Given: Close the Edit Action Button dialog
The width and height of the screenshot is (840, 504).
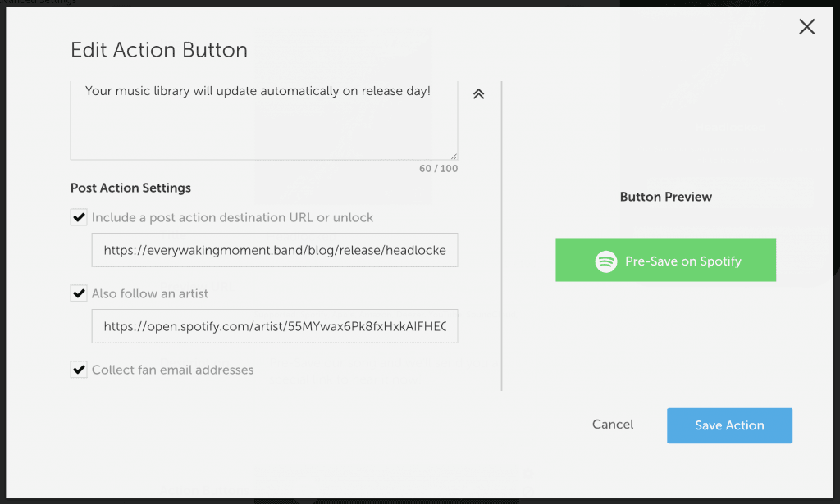Looking at the screenshot, I should (807, 27).
